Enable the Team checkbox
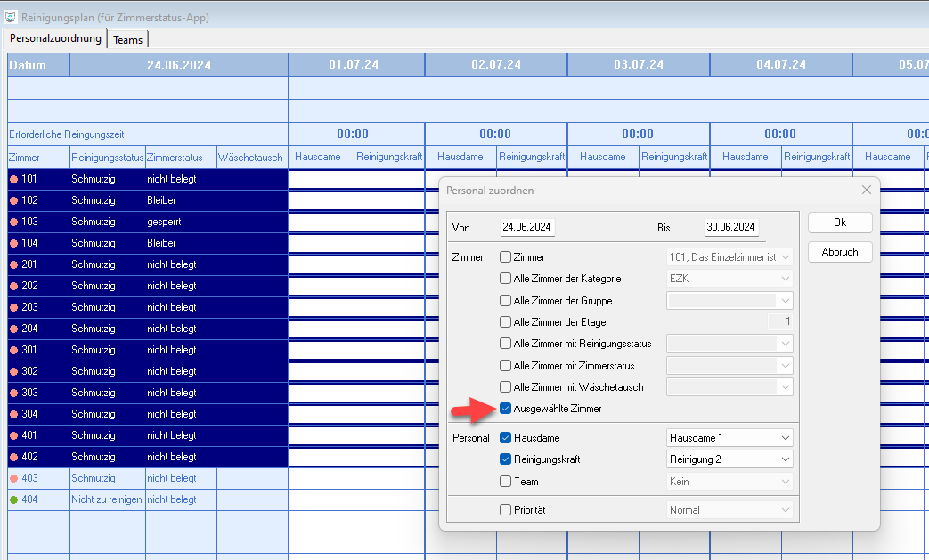 click(x=505, y=482)
